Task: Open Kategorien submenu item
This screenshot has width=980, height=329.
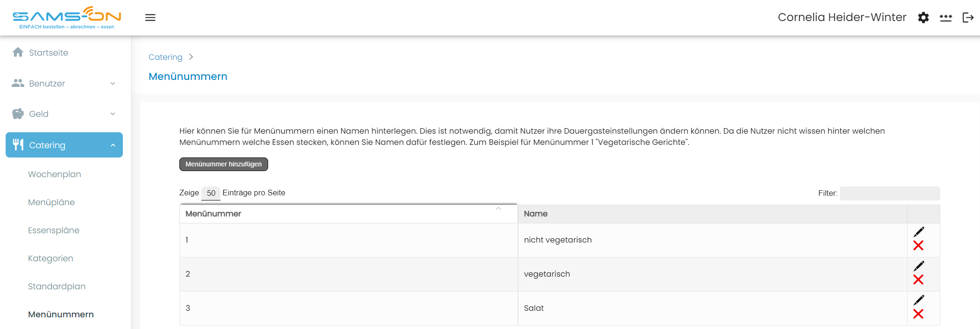Action: 50,258
